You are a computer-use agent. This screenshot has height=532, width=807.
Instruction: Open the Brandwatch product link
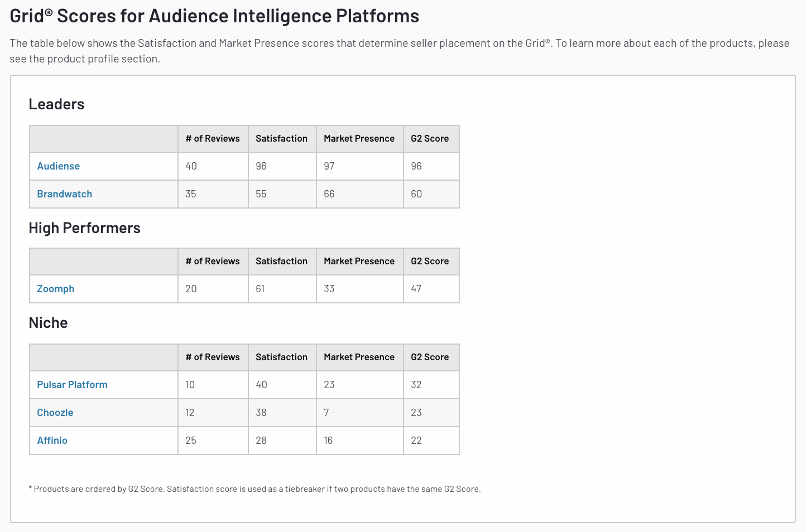[x=64, y=194]
